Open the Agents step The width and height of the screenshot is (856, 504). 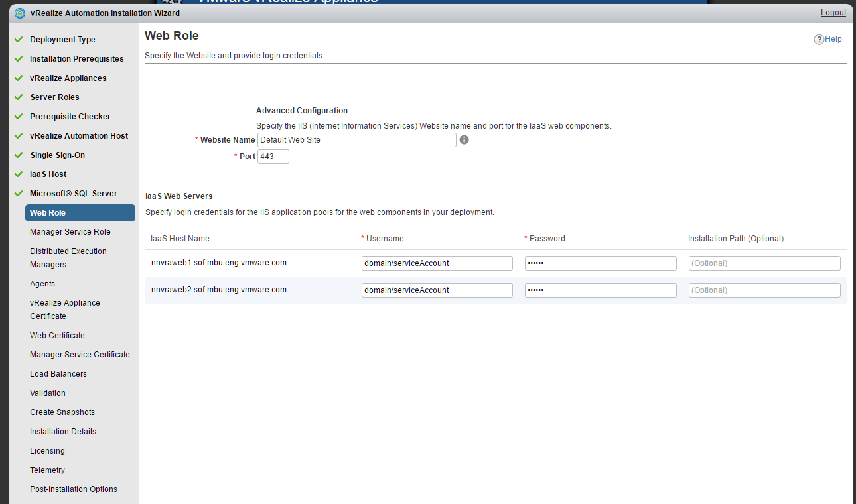pos(42,284)
